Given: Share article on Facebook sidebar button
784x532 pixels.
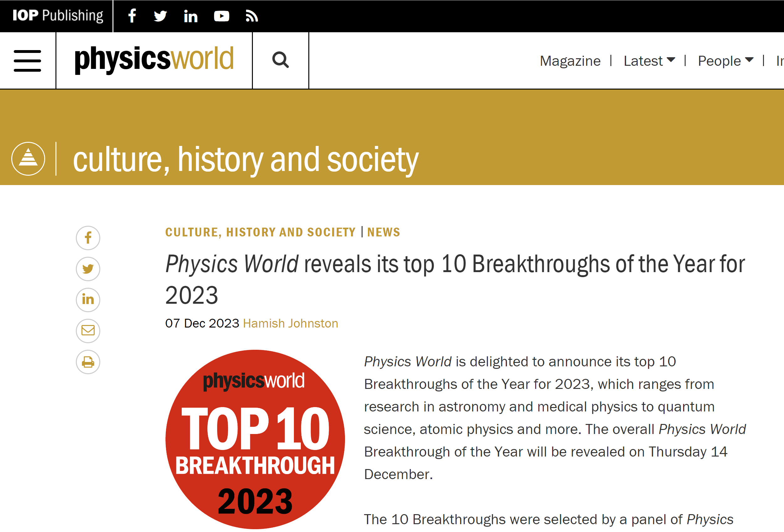Looking at the screenshot, I should (88, 238).
